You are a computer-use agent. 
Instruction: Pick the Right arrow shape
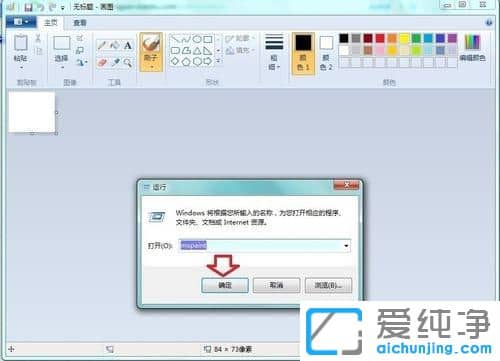pos(208,62)
